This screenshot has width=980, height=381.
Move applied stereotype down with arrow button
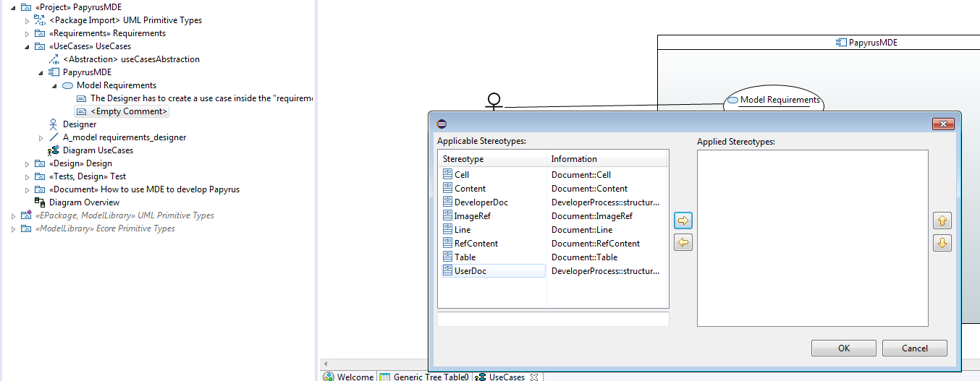pos(942,243)
